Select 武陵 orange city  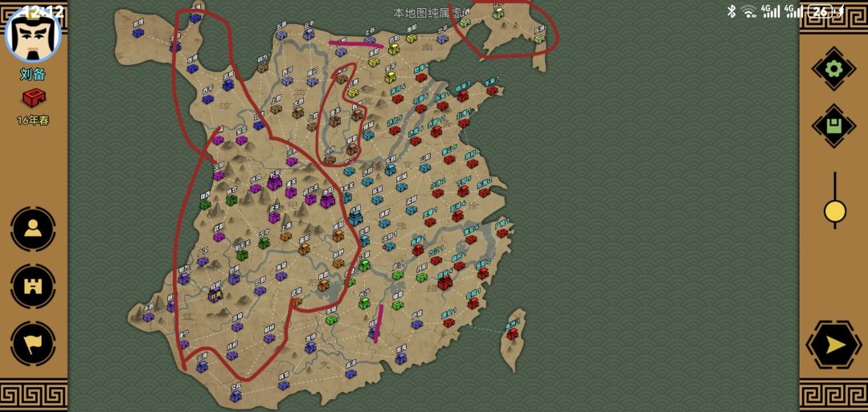coord(297,302)
